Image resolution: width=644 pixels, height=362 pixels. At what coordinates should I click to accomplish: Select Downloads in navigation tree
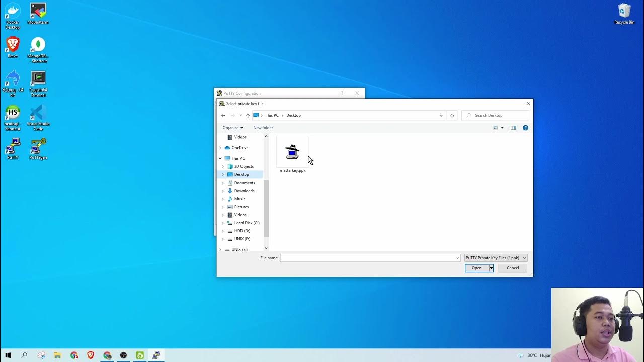pos(244,191)
